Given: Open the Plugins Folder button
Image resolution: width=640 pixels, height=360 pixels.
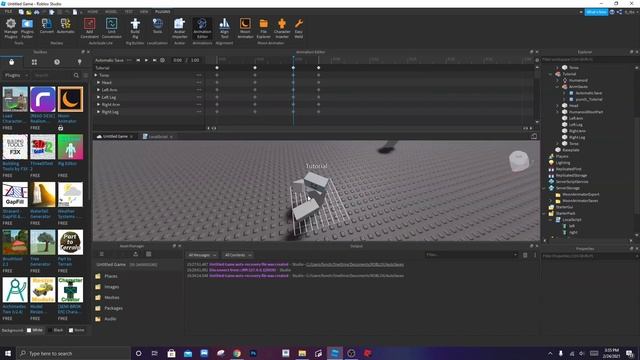Looking at the screenshot, I should 27,28.
